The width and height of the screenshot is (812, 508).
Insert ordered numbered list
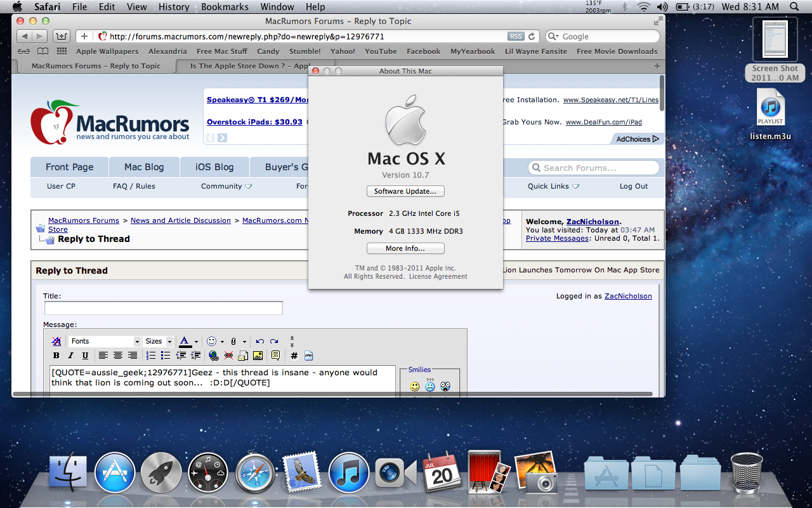(x=150, y=356)
